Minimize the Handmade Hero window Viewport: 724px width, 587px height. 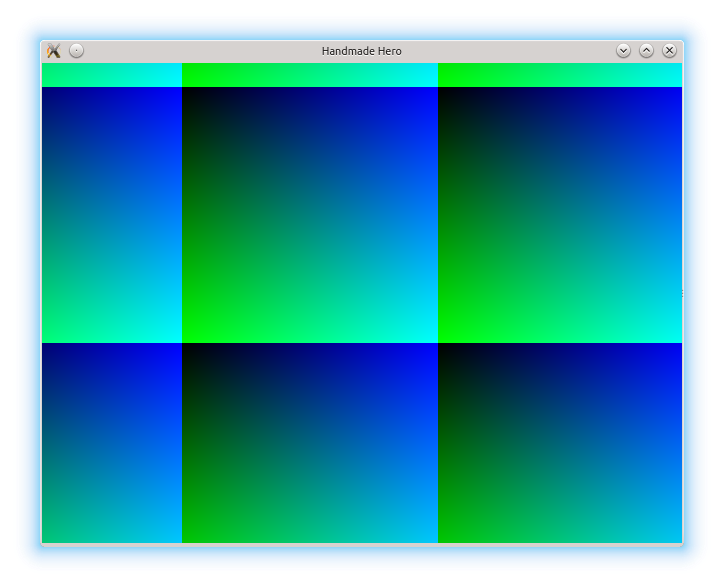click(623, 51)
